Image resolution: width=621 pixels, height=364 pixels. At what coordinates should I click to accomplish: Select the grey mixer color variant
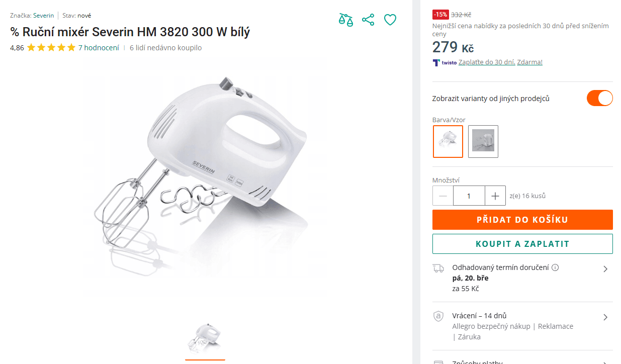(x=483, y=141)
